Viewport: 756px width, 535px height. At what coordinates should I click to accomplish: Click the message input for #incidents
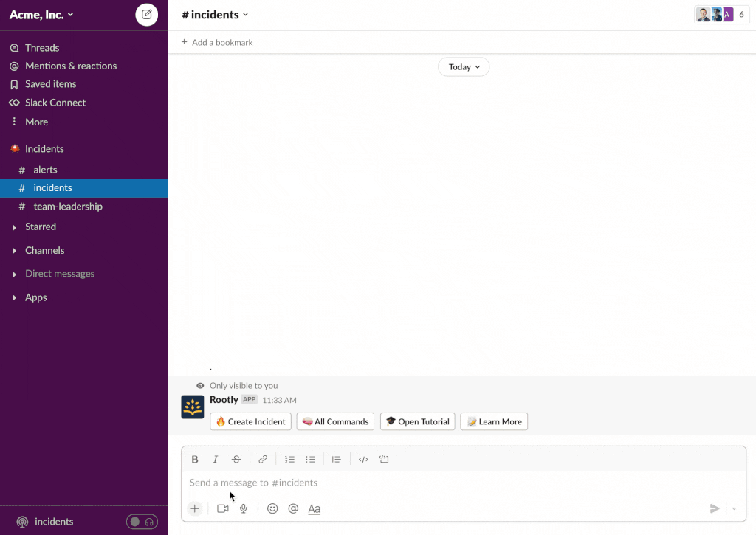click(464, 483)
